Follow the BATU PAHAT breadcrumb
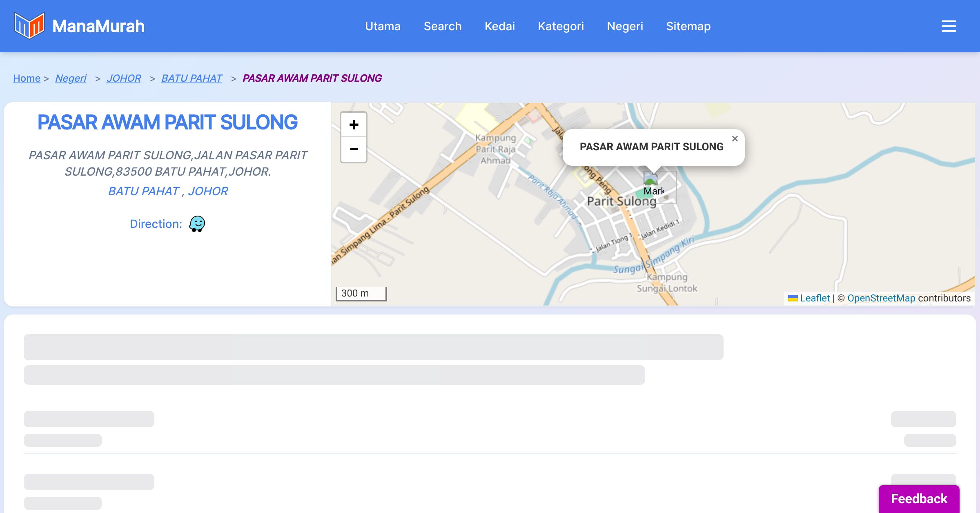Viewport: 980px width, 513px height. coord(192,78)
